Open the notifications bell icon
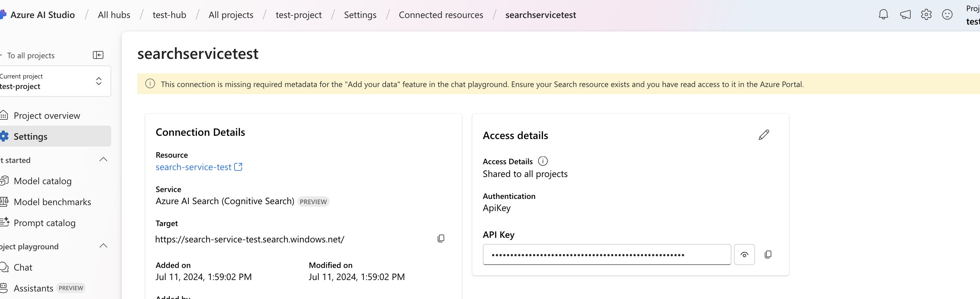 click(883, 14)
